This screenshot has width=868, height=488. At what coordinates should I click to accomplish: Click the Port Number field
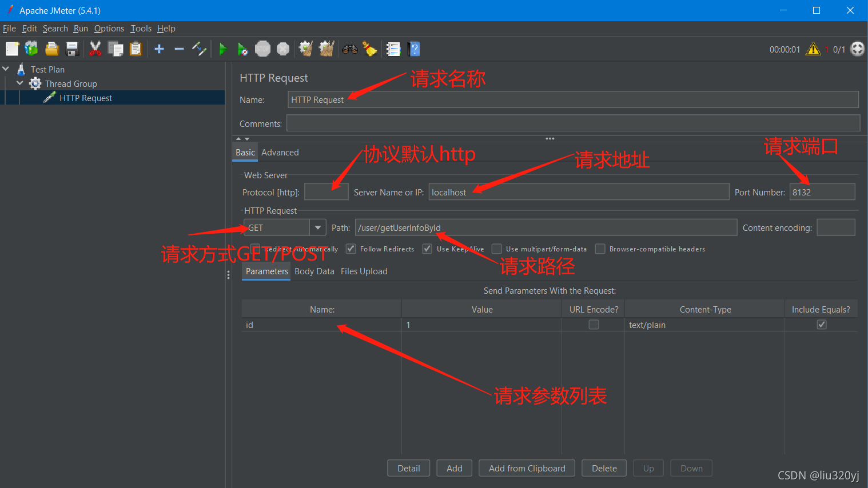pyautogui.click(x=822, y=192)
